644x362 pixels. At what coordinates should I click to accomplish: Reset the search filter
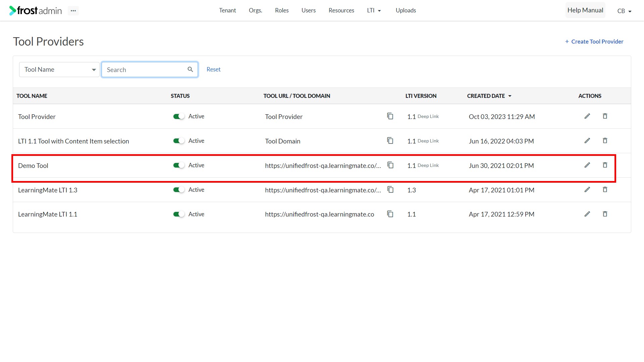point(214,69)
